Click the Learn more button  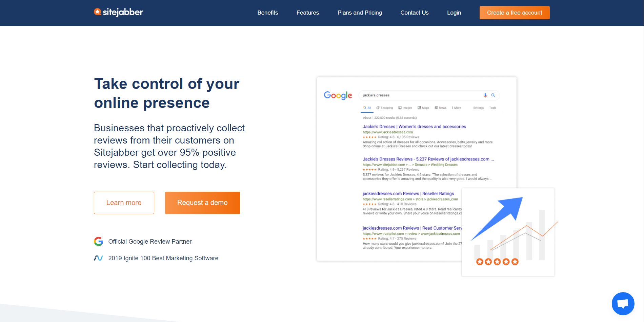coord(124,203)
